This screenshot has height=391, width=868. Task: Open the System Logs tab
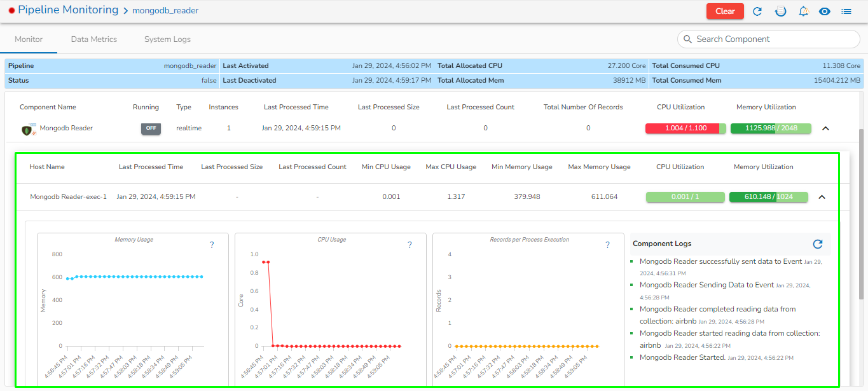coord(167,39)
